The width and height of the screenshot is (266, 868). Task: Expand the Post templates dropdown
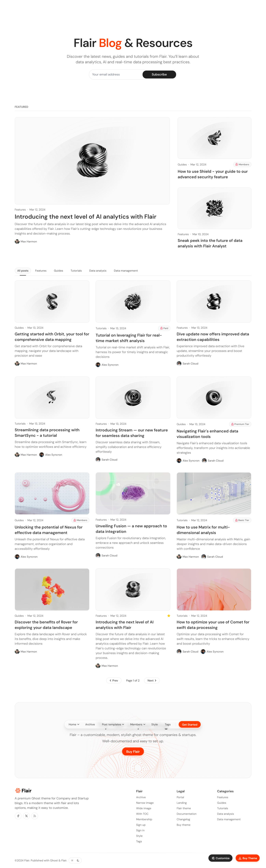113,724
